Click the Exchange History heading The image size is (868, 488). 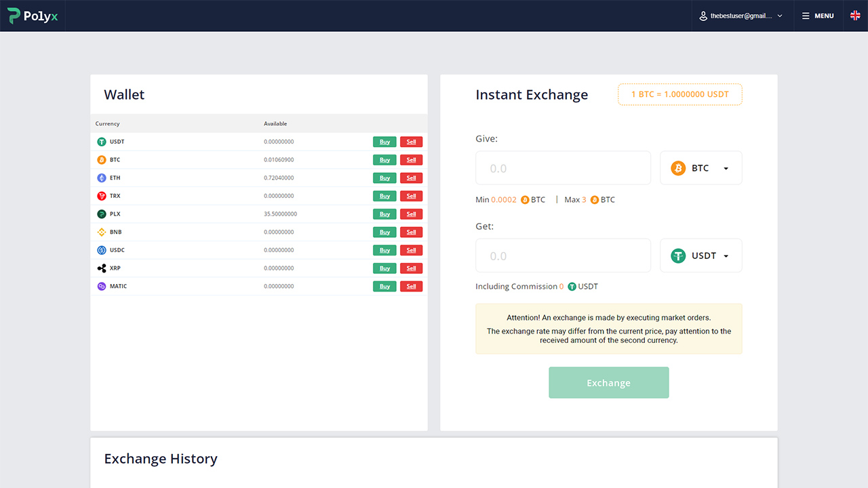[161, 459]
